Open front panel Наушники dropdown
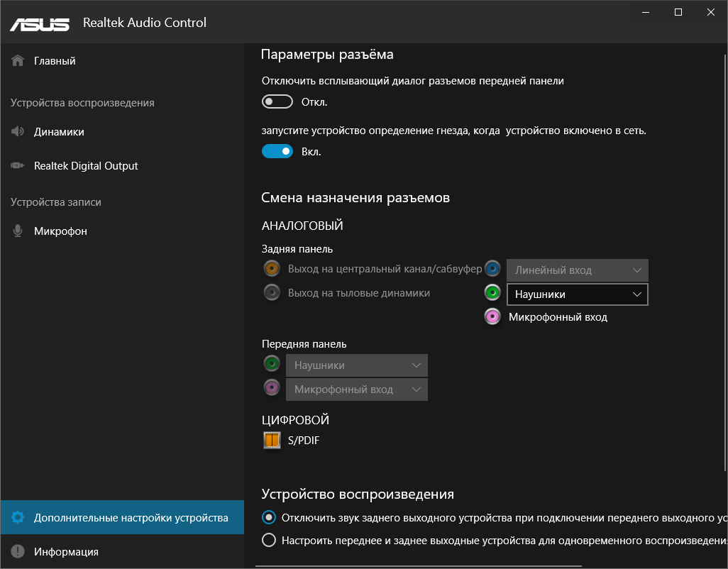This screenshot has width=728, height=569. 356,365
